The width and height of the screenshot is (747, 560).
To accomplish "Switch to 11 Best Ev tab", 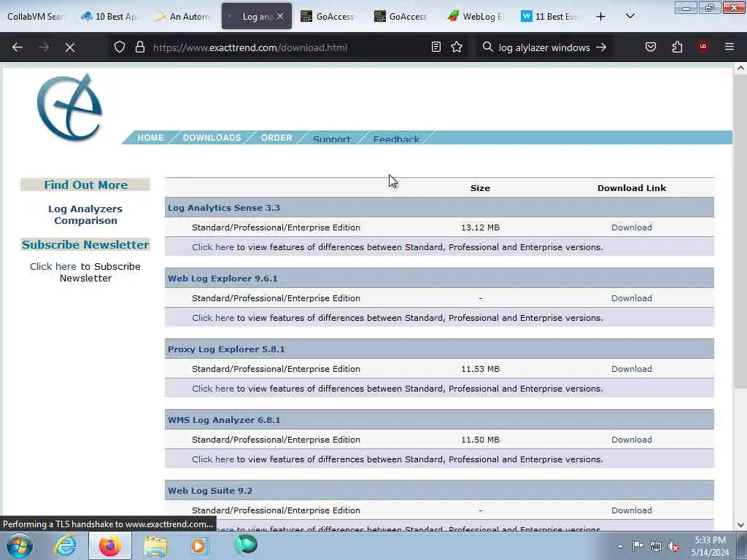I will (549, 16).
